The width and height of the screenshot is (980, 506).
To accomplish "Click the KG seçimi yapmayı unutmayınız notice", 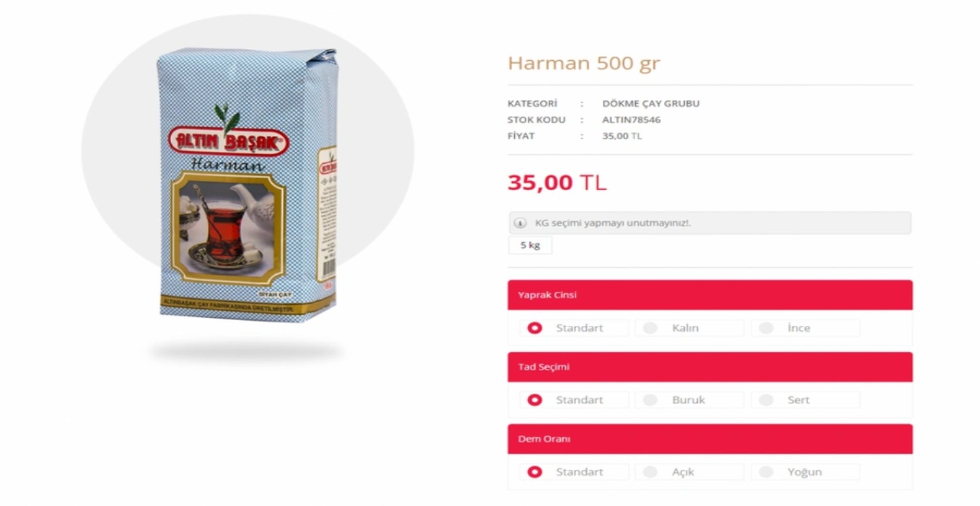I will 710,223.
